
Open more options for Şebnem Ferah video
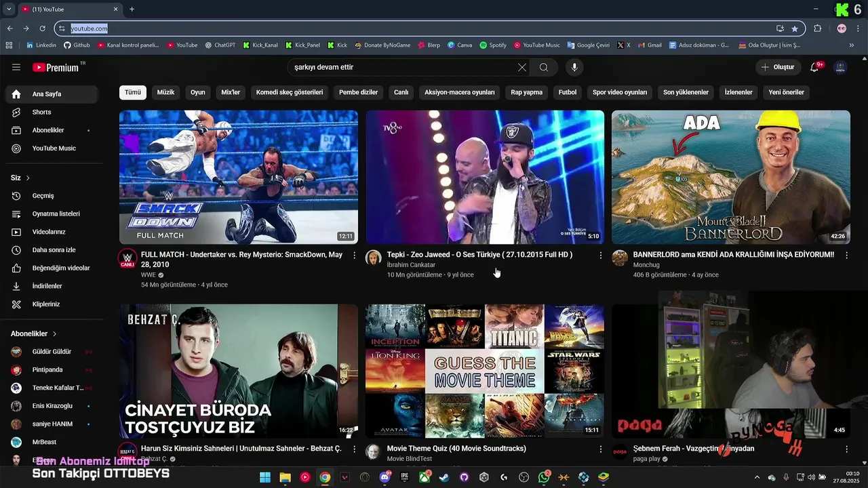846,449
